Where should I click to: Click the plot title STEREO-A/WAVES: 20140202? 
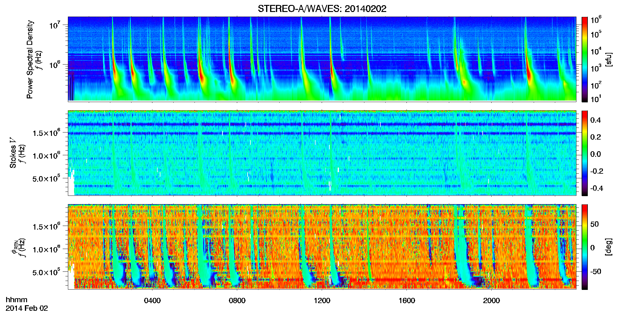point(322,9)
